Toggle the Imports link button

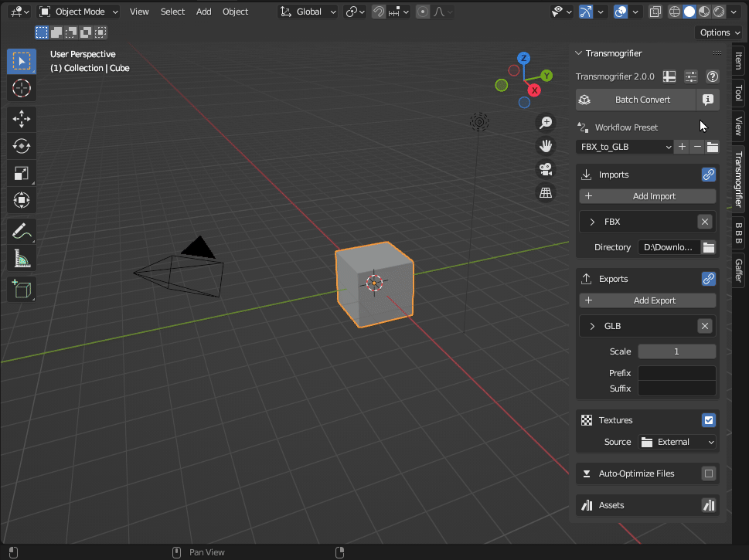[x=708, y=175]
